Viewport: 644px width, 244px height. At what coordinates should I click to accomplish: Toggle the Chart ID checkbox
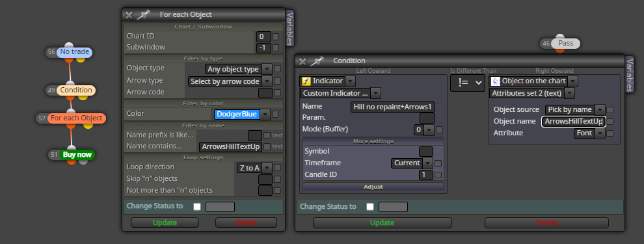tap(276, 36)
